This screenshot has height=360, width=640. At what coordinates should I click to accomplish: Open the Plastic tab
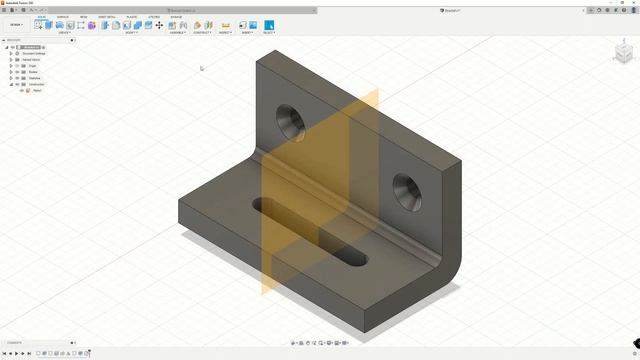132,17
